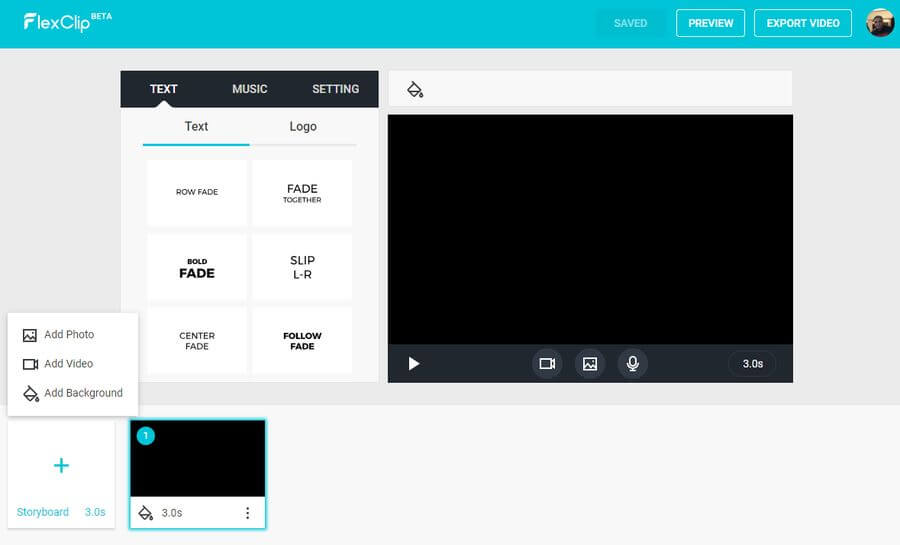The image size is (900, 545).
Task: Open the three-dot menu on clip 1
Action: coord(247,513)
